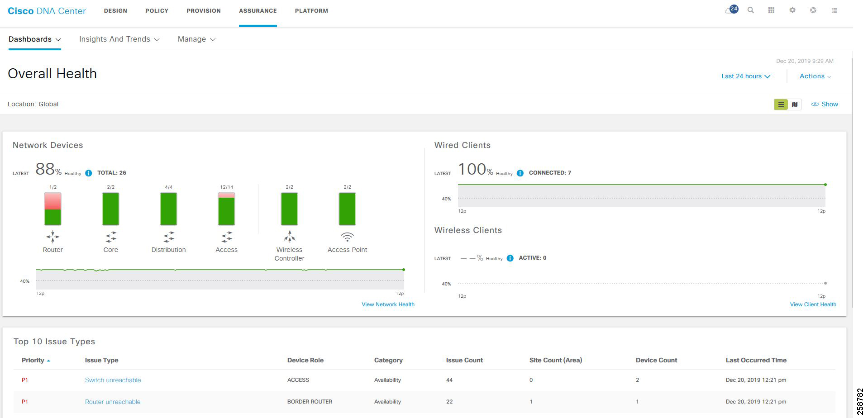The width and height of the screenshot is (868, 418).
Task: Open the ASSURANCE menu
Action: [258, 11]
